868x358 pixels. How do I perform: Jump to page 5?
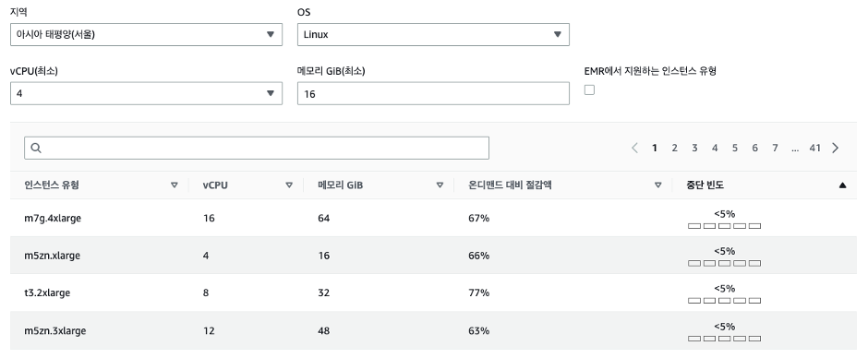click(x=735, y=148)
